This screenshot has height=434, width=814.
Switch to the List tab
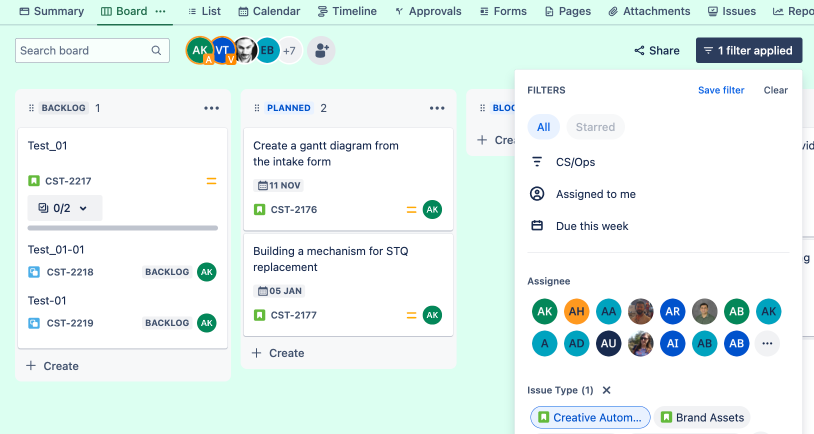pyautogui.click(x=204, y=11)
